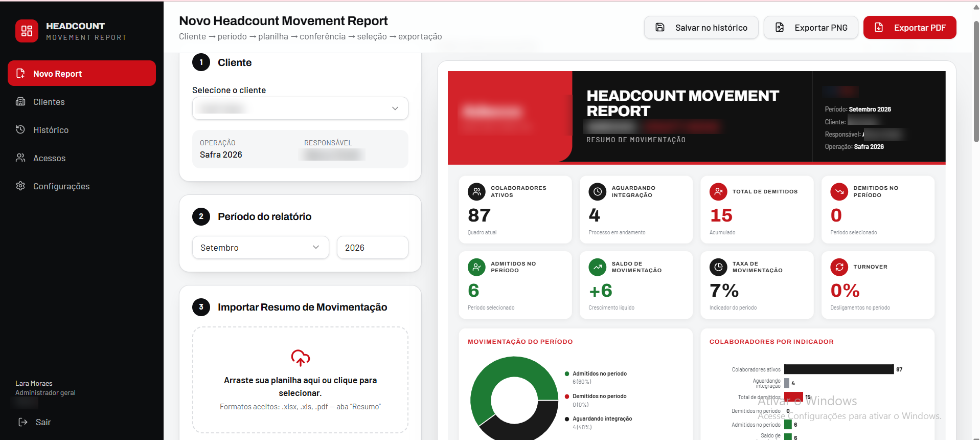The height and width of the screenshot is (440, 980).
Task: Open the Setembro month dropdown
Action: 261,248
